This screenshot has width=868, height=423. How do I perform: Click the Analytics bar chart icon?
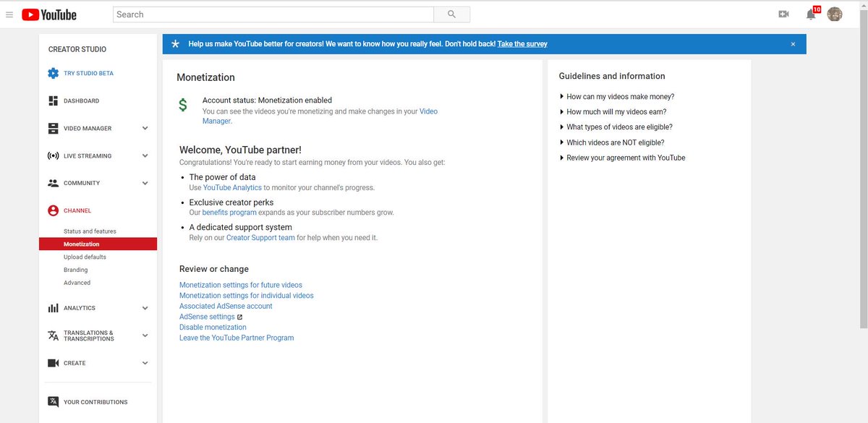(x=53, y=308)
